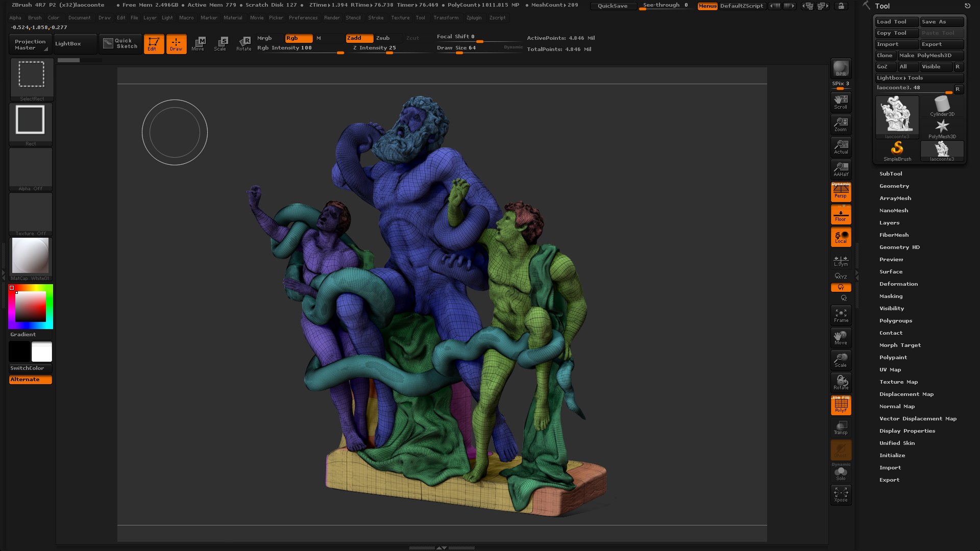Screen dimensions: 980x551
Task: Activate Move mode in top shelf
Action: click(198, 43)
